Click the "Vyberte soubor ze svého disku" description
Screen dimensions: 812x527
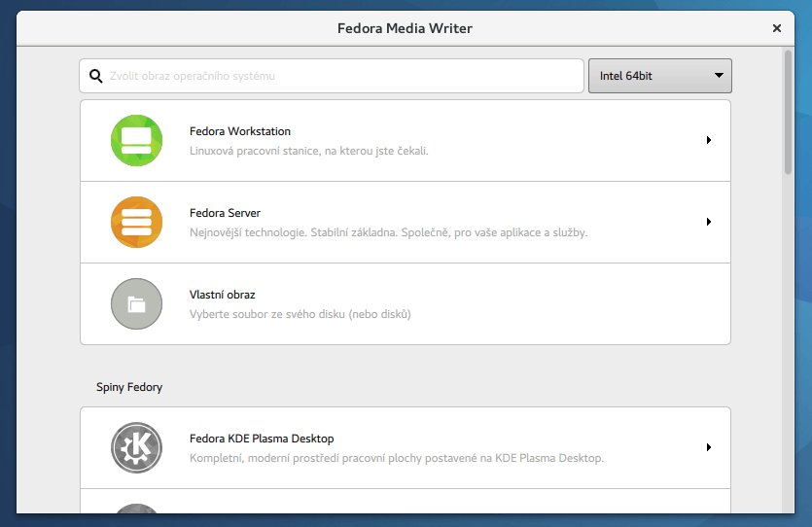(300, 315)
